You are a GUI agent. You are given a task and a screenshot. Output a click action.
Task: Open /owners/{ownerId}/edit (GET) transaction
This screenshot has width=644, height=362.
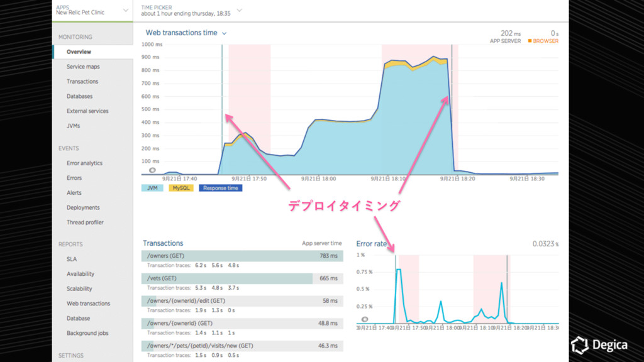(x=242, y=301)
